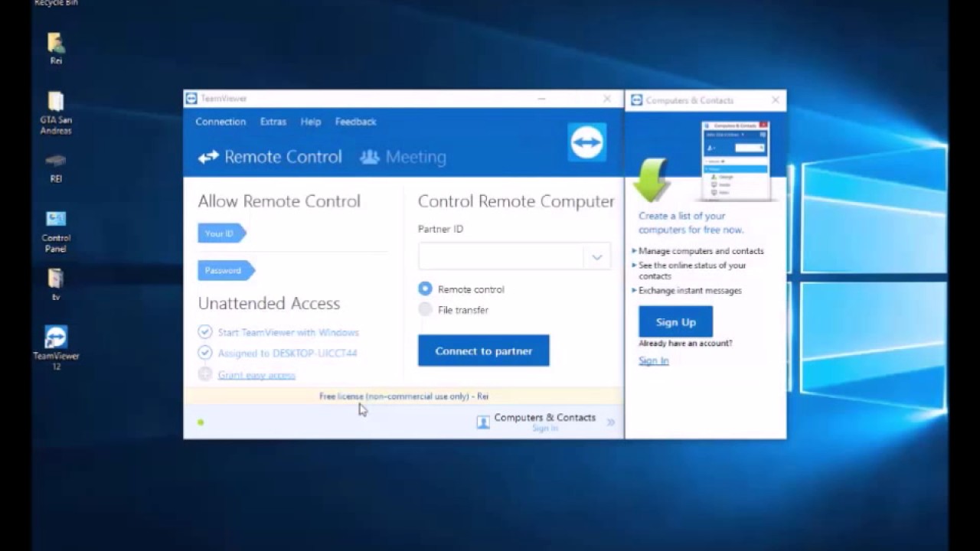
Task: Click 'See the online status' bullet text
Action: click(x=692, y=271)
